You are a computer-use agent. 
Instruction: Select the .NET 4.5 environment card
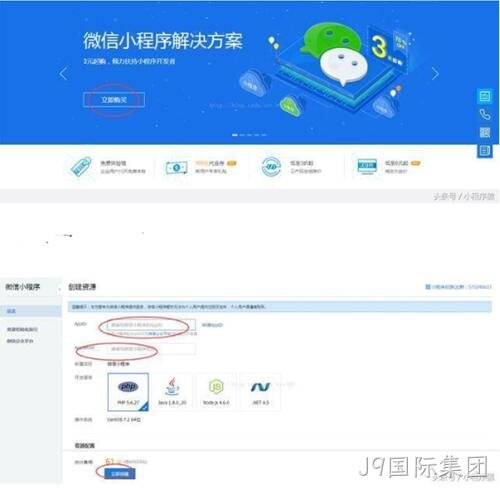click(x=260, y=392)
